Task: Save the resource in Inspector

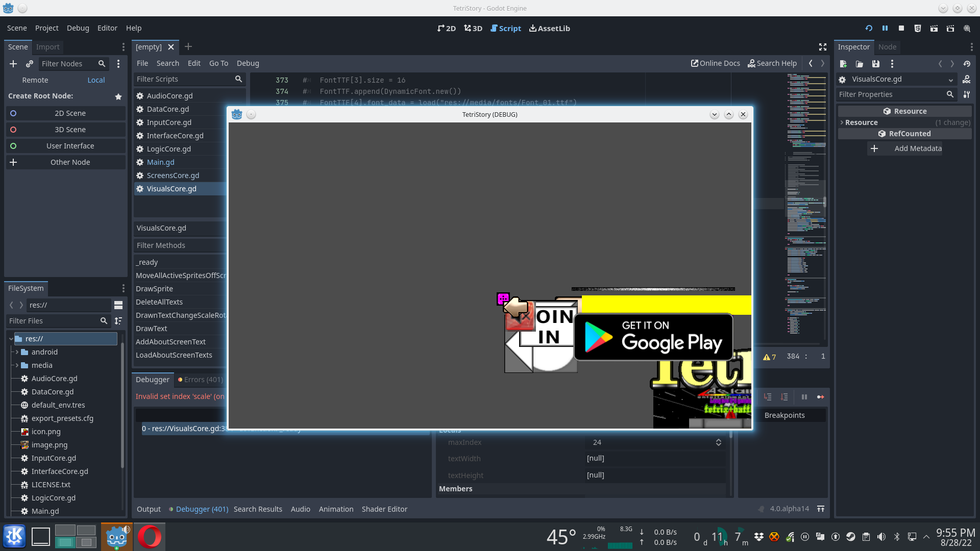Action: (x=876, y=64)
